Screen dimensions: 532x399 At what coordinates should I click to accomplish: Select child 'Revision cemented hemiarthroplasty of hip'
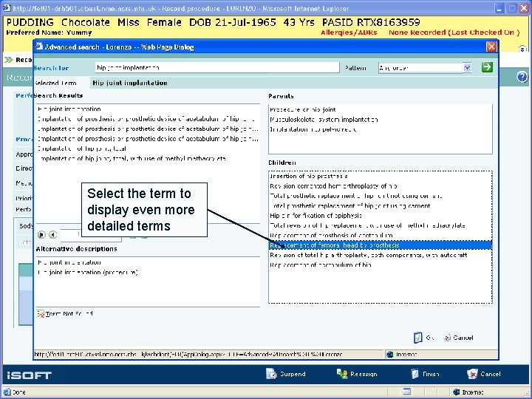[x=333, y=186]
